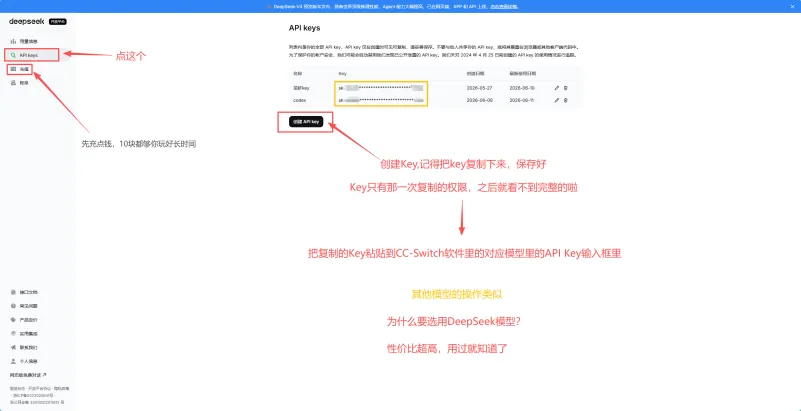Image resolution: width=801 pixels, height=411 pixels.
Task: Click the "codex" name cell
Action: tap(299, 100)
